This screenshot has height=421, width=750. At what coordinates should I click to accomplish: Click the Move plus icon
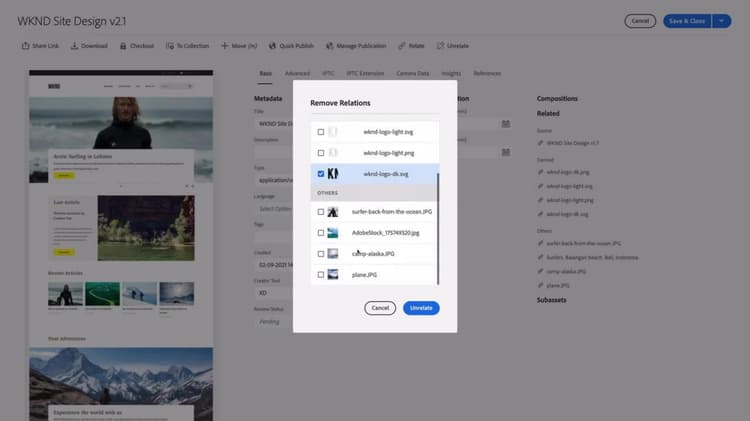point(224,46)
